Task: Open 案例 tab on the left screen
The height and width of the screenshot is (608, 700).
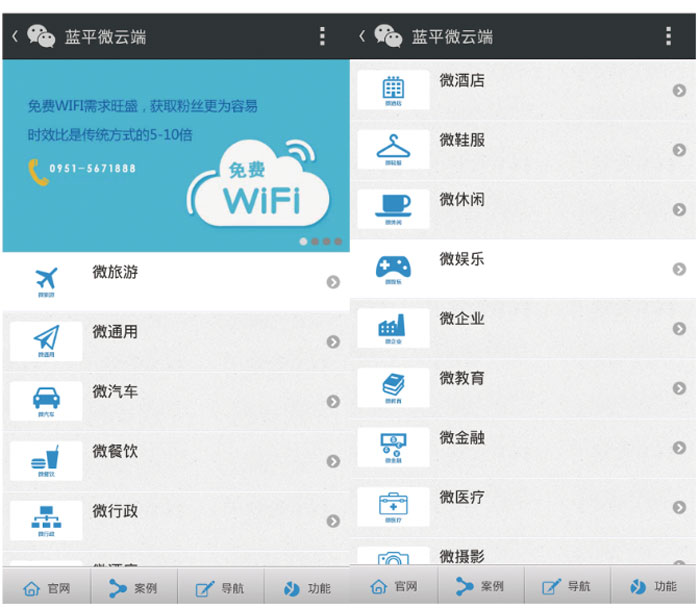Action: click(133, 587)
